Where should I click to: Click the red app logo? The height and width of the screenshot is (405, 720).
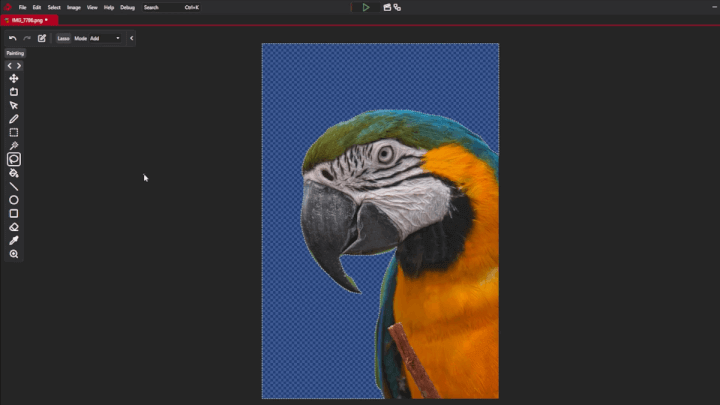click(7, 7)
